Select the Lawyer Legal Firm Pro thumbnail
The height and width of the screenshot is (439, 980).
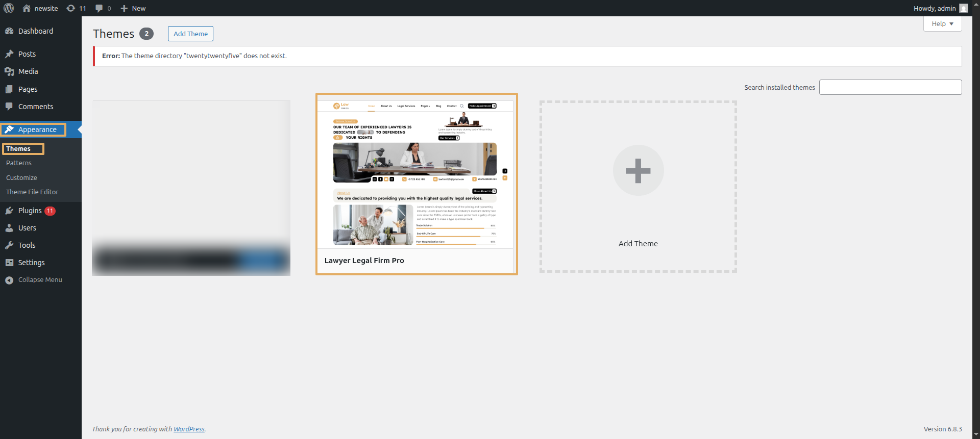coord(416,173)
